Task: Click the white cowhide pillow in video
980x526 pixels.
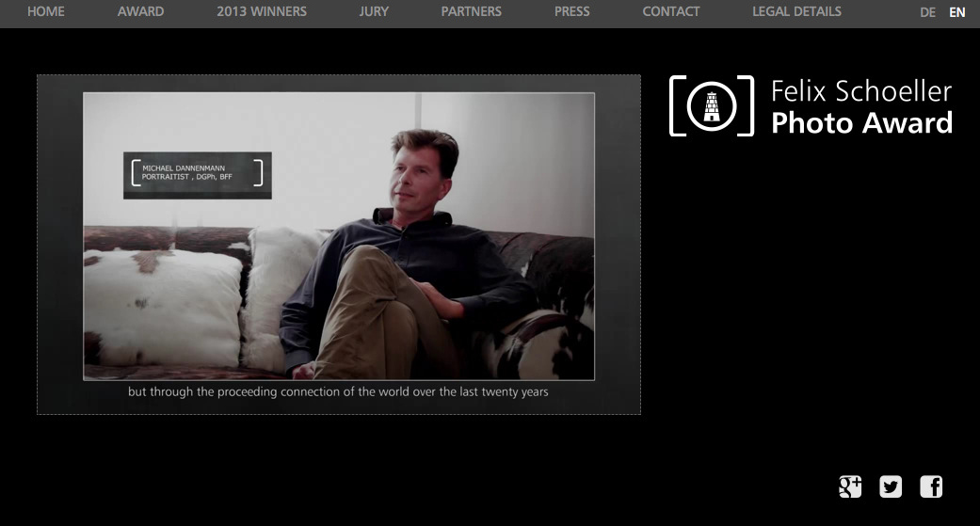Action: [x=165, y=306]
